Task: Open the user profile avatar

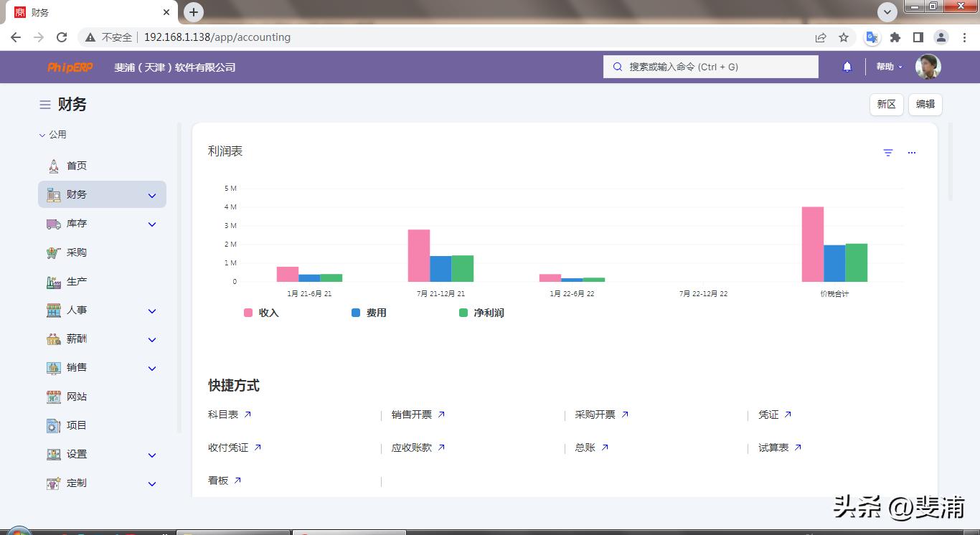Action: (928, 66)
